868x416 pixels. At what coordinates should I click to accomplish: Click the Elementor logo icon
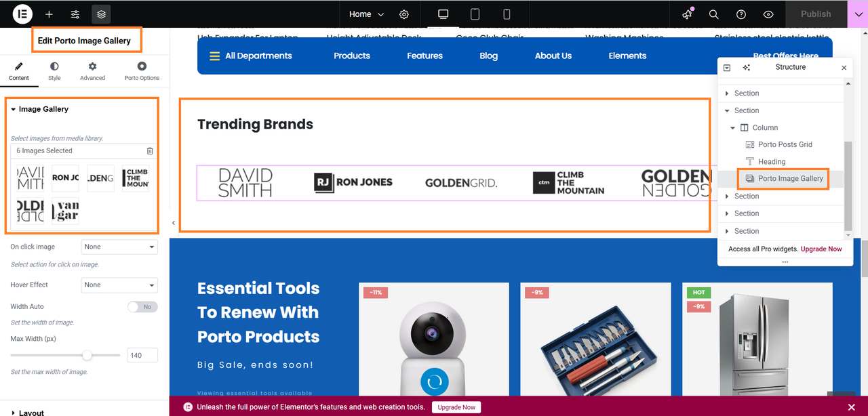click(x=23, y=14)
